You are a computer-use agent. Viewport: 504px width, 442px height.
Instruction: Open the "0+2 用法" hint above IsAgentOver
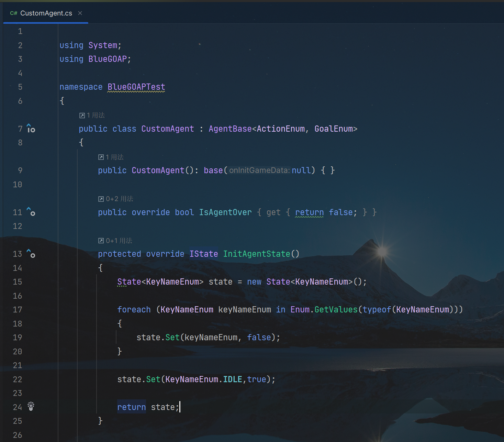tap(116, 199)
